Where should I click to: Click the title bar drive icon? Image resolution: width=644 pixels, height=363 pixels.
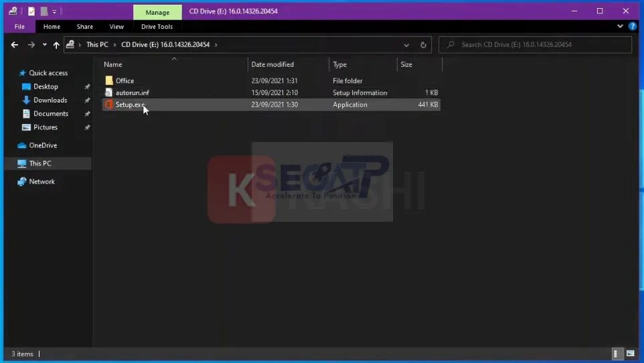coord(13,11)
